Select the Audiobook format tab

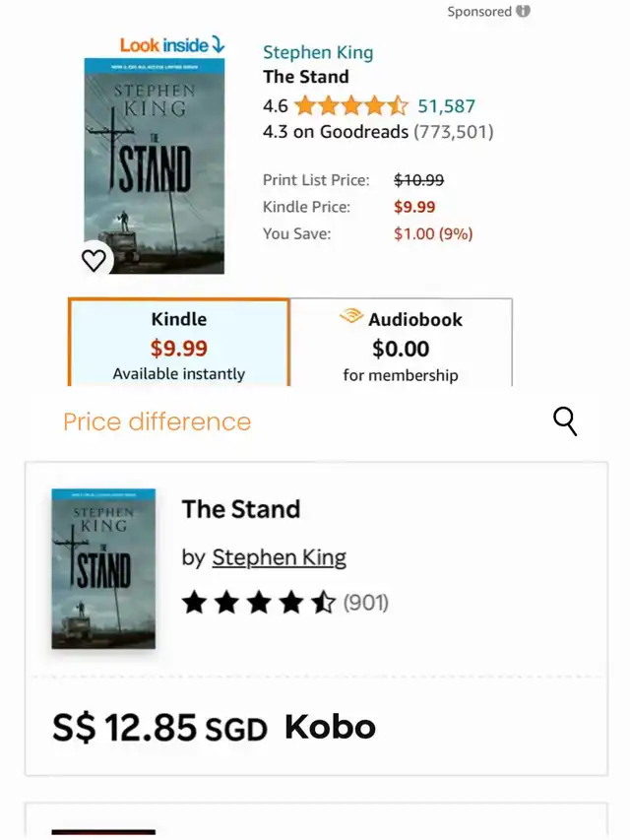pyautogui.click(x=401, y=345)
